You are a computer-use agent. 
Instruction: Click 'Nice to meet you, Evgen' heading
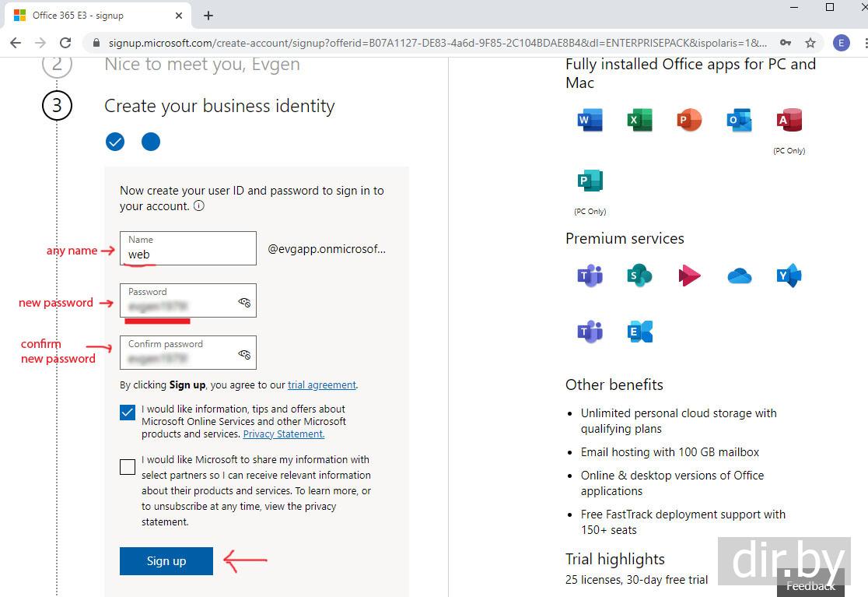202,65
